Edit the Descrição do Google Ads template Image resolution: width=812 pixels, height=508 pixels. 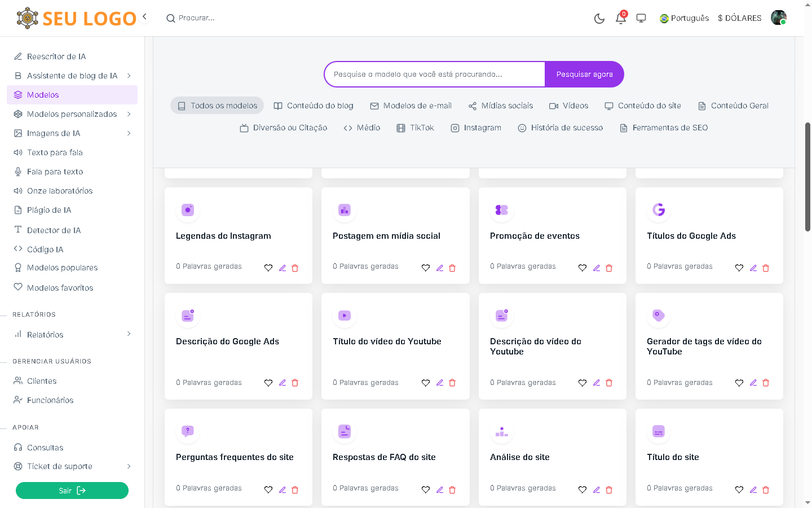coord(283,383)
